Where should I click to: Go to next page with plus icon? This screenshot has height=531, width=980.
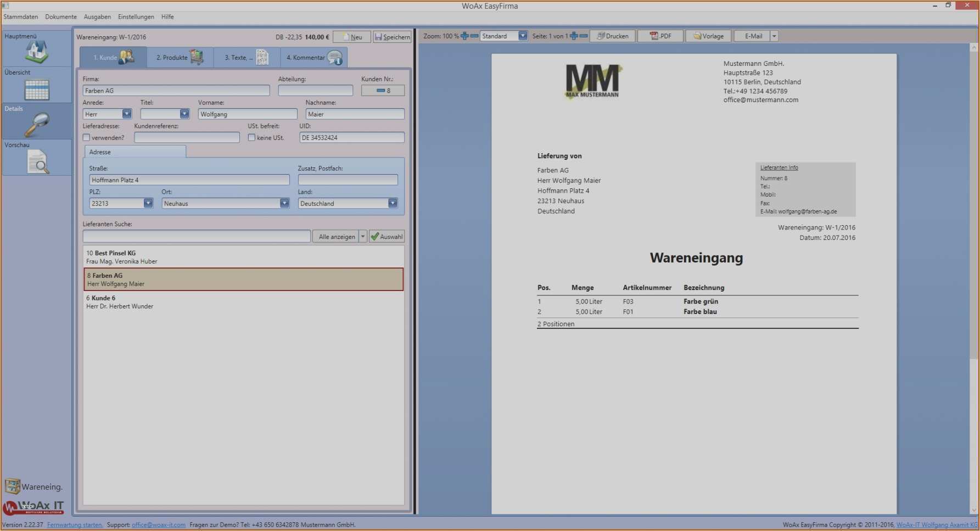(574, 36)
